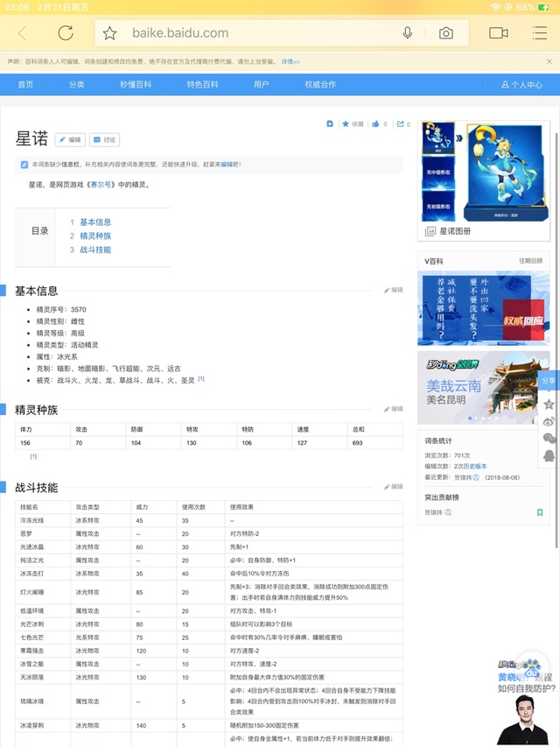Tap the browser back arrow
Image resolution: width=560 pixels, height=747 pixels.
tap(22, 33)
